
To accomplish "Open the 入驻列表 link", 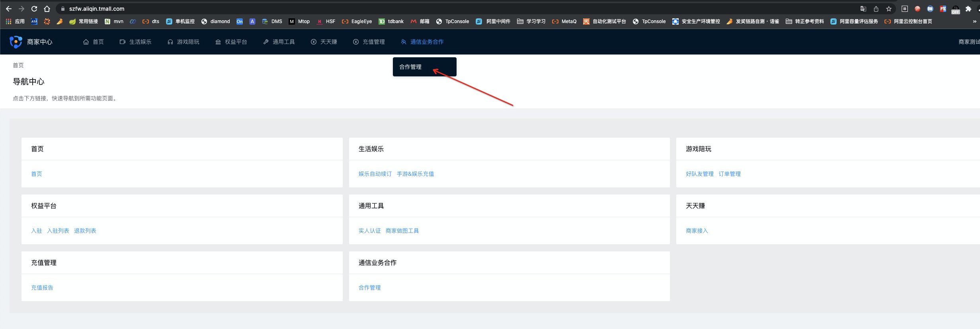I will 58,231.
